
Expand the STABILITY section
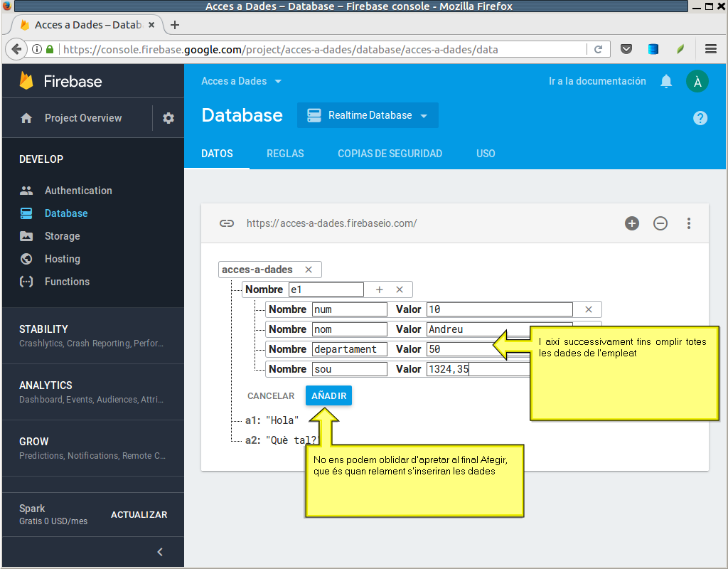pos(92,336)
